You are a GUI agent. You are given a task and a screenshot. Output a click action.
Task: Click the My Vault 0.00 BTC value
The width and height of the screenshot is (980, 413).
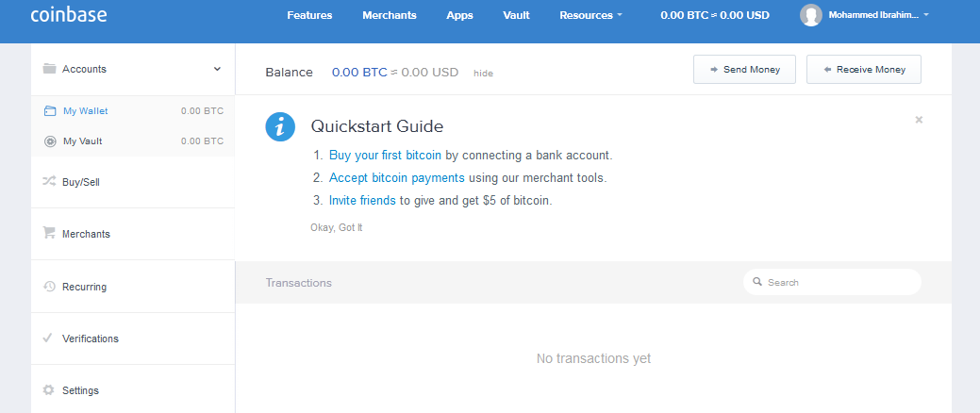(202, 141)
